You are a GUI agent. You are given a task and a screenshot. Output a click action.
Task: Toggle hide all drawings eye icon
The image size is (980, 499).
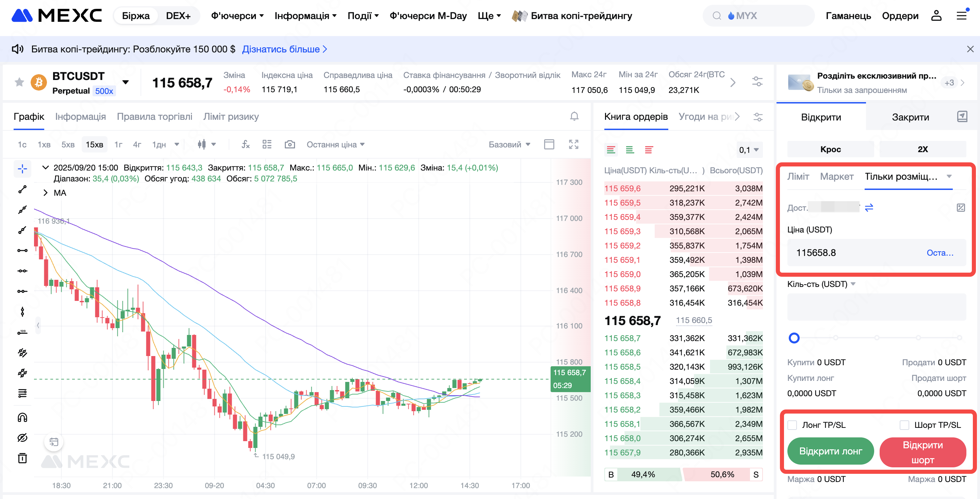pyautogui.click(x=22, y=438)
